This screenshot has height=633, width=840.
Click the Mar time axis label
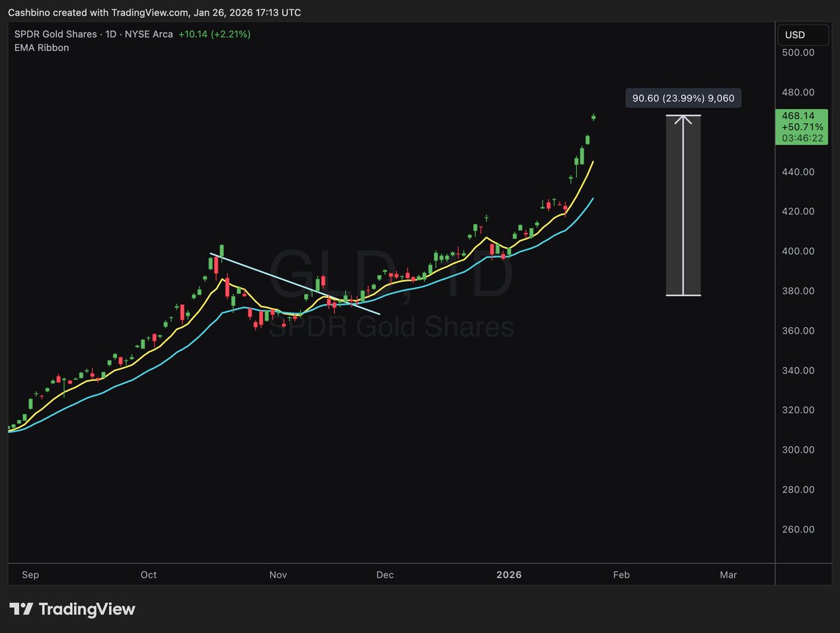click(728, 575)
